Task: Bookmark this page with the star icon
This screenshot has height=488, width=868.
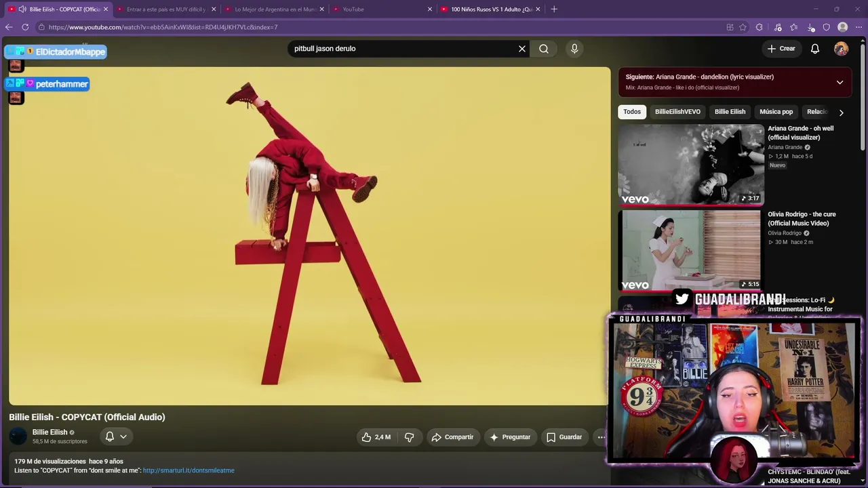Action: point(743,27)
